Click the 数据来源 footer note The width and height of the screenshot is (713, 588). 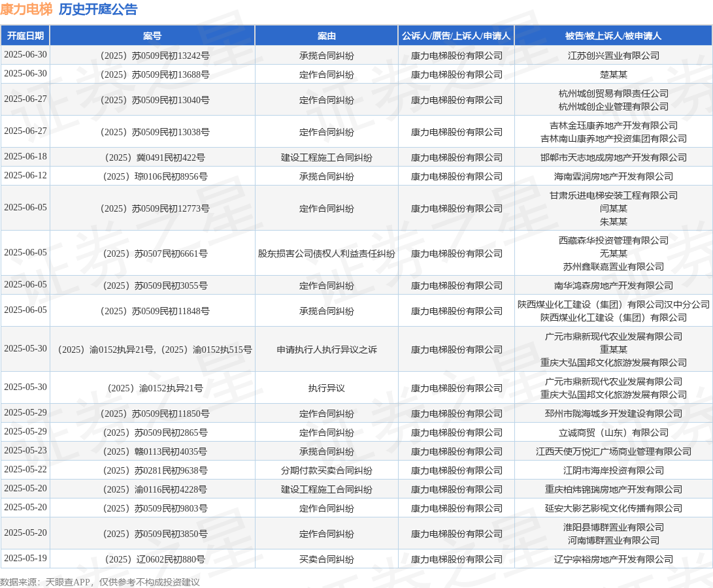click(x=100, y=582)
